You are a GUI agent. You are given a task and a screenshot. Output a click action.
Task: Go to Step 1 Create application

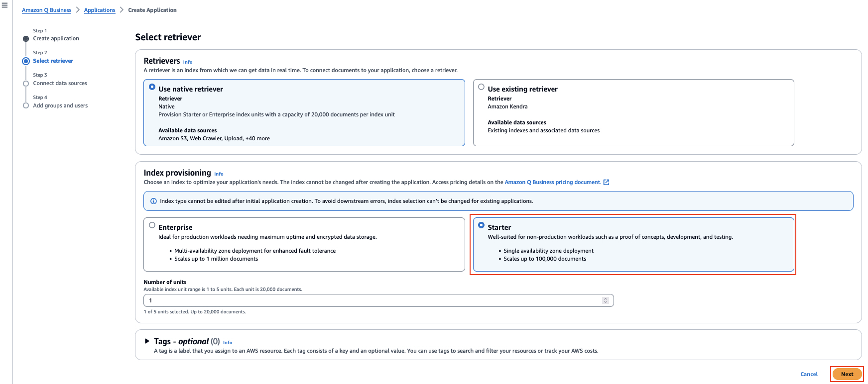point(56,38)
